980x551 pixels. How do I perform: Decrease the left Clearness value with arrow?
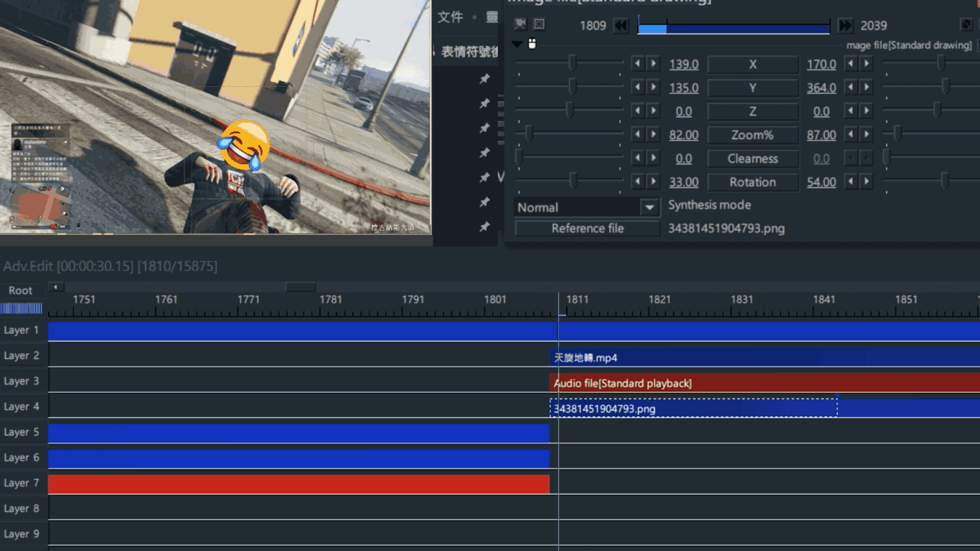[637, 159]
